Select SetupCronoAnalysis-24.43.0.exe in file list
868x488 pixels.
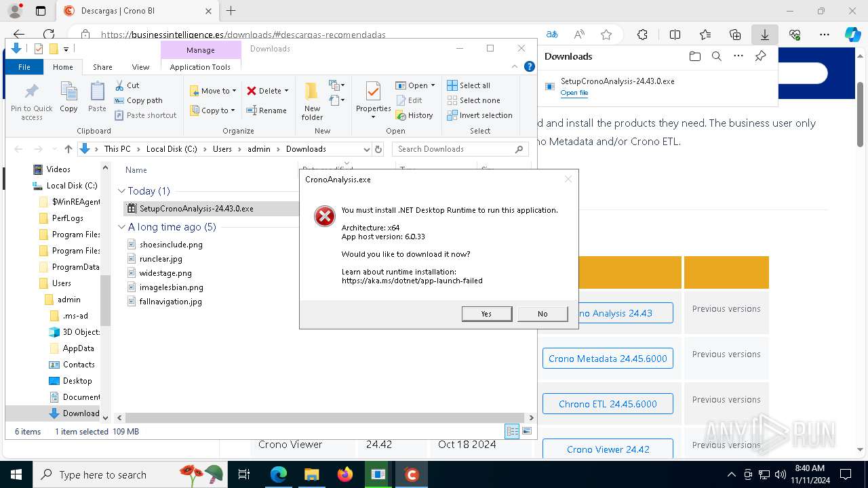[196, 209]
